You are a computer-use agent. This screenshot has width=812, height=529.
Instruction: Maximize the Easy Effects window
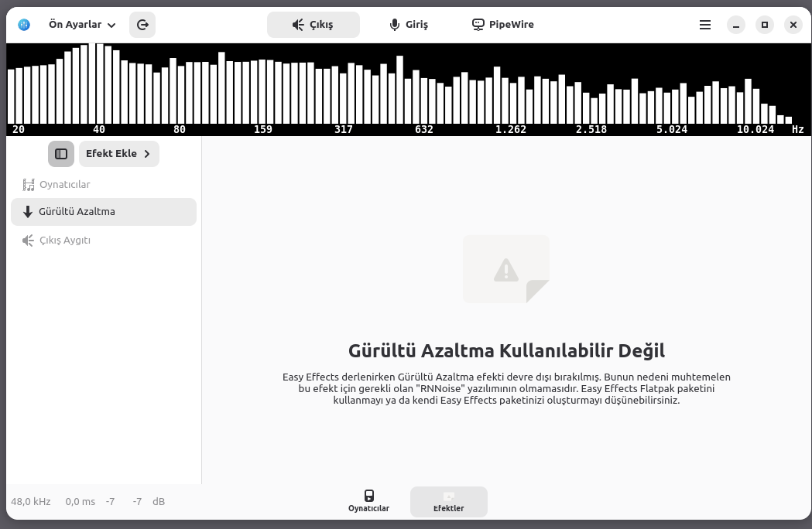point(764,25)
